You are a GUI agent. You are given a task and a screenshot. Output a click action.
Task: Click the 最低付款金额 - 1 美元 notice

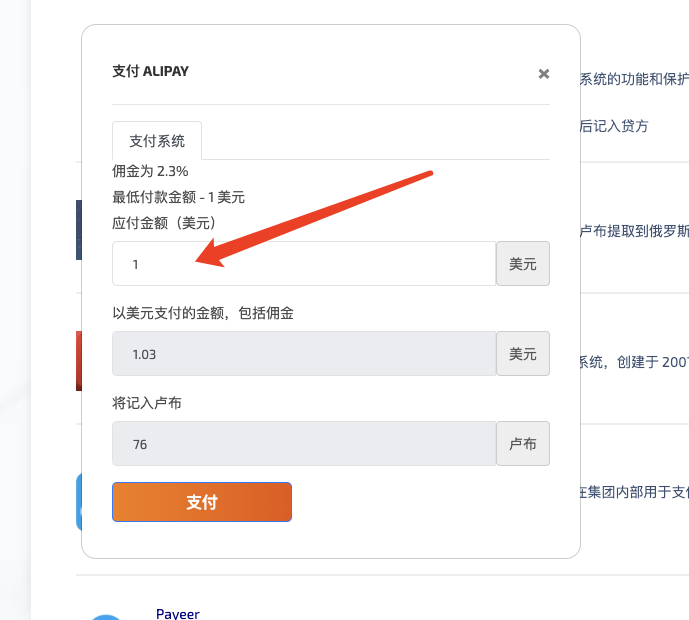pos(178,197)
